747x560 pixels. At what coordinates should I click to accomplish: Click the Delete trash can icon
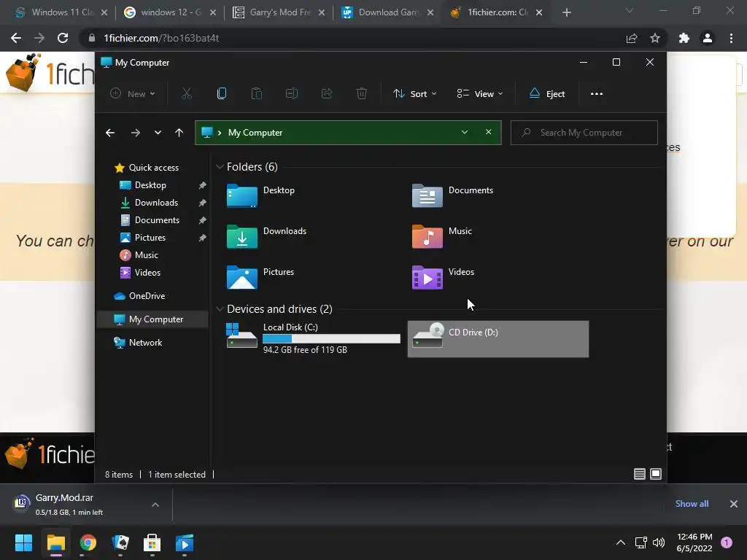point(362,94)
